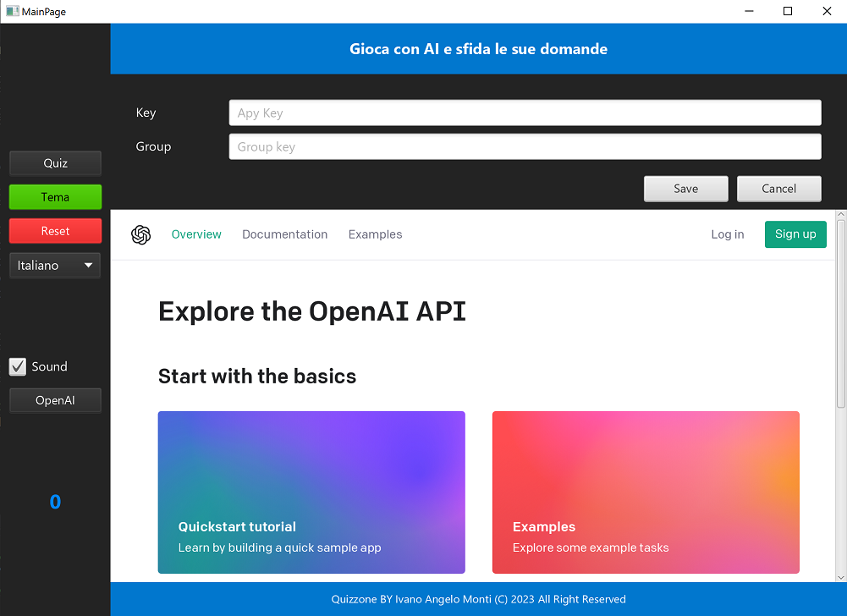Click the Log in link

pos(728,234)
